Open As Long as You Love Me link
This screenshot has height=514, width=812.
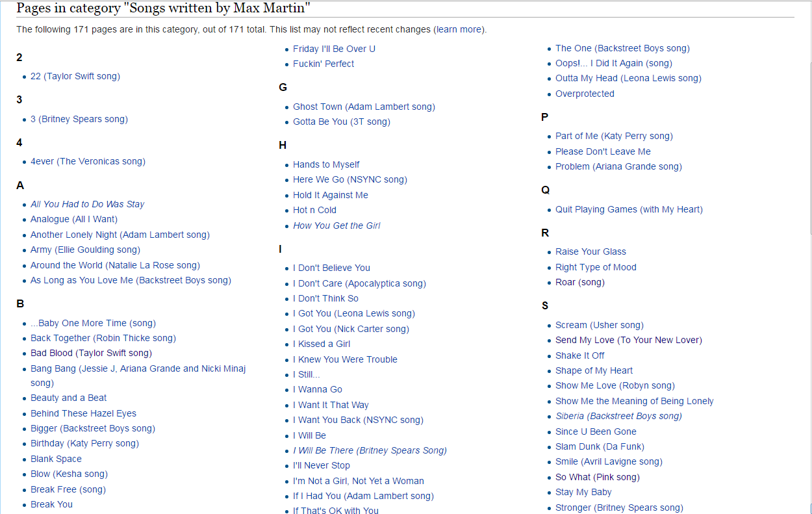[x=131, y=280]
